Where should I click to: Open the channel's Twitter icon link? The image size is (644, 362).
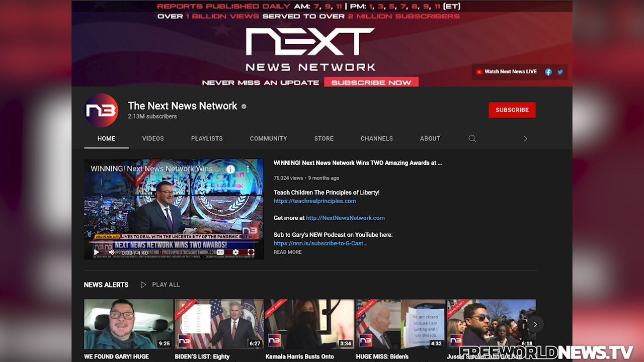pos(560,72)
